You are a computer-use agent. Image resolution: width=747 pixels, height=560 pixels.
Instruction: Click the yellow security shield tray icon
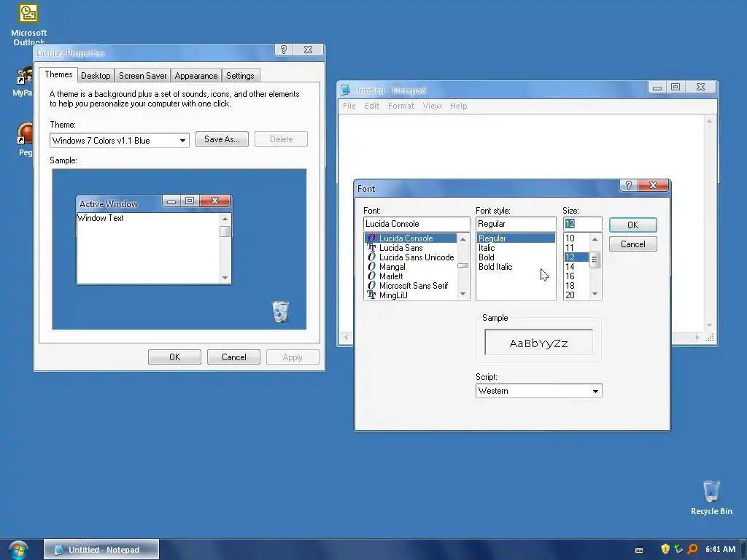tap(665, 549)
